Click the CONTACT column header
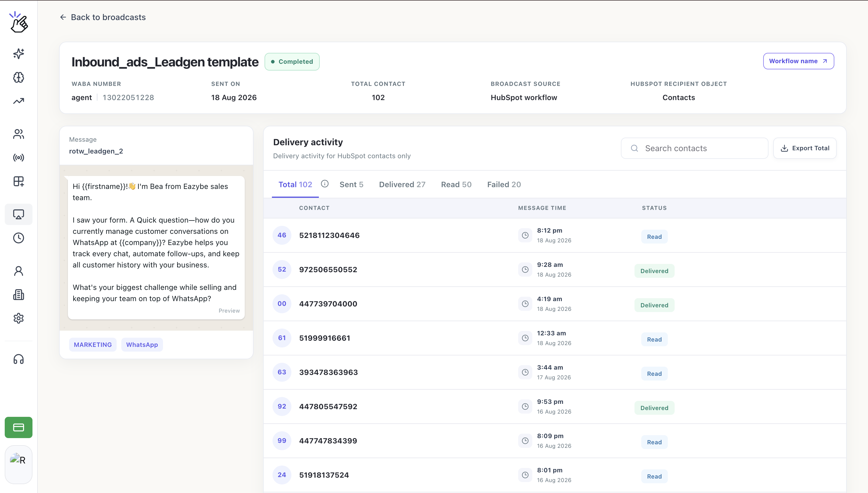 click(x=314, y=208)
